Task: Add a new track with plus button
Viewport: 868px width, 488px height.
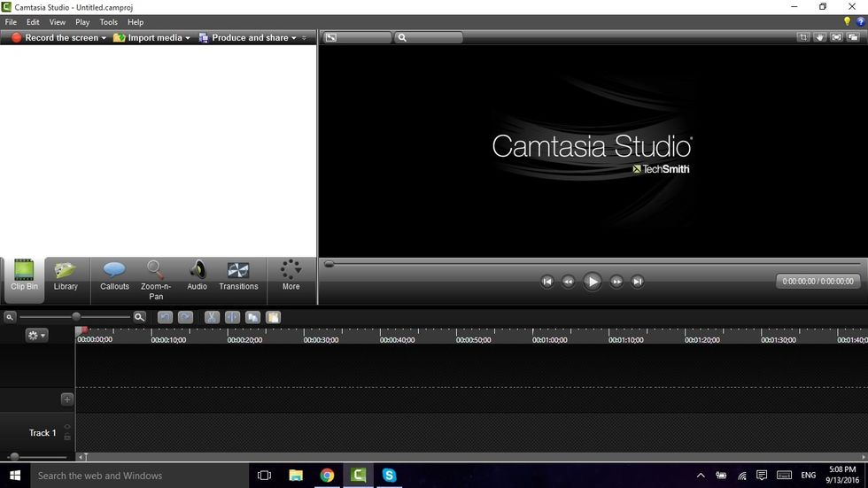Action: [x=66, y=399]
